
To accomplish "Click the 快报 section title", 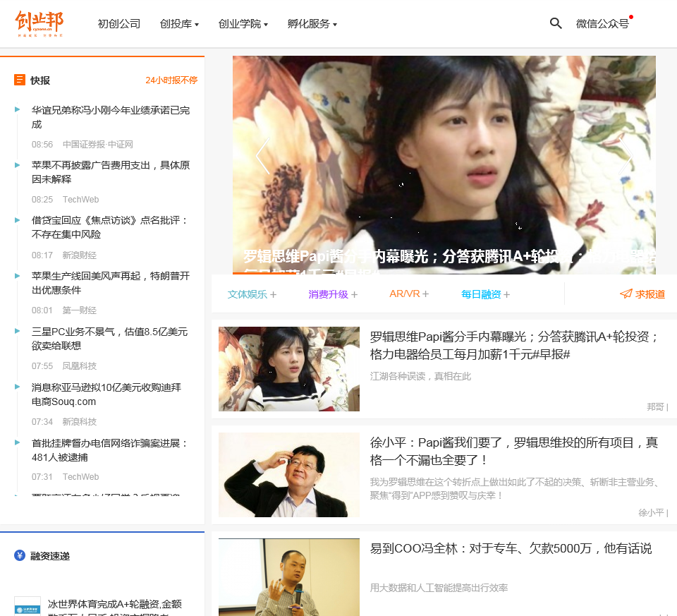I will [40, 80].
